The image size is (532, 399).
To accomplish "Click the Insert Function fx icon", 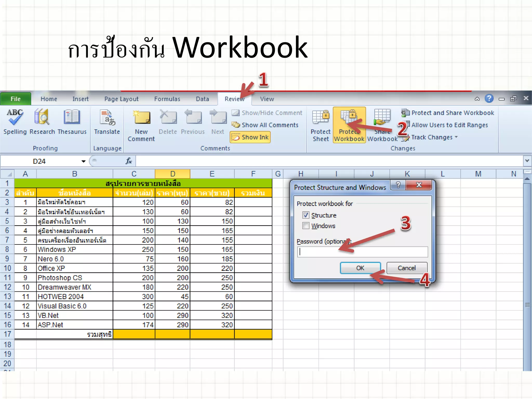I will 129,161.
